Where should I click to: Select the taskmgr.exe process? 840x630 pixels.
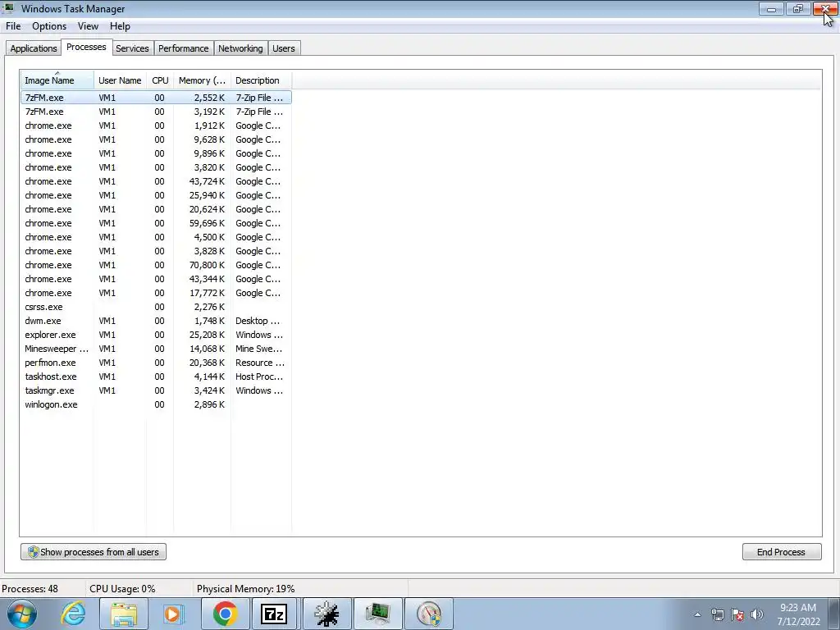pos(156,390)
